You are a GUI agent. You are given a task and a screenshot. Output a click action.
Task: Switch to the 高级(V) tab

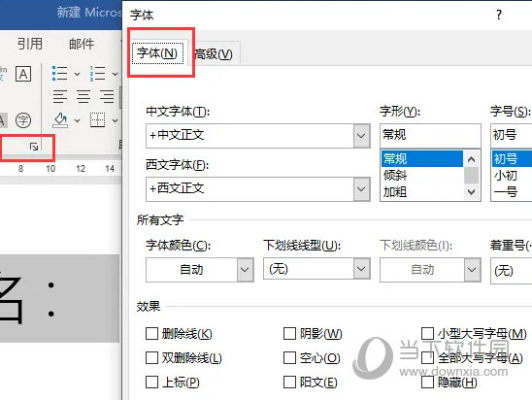click(x=214, y=54)
